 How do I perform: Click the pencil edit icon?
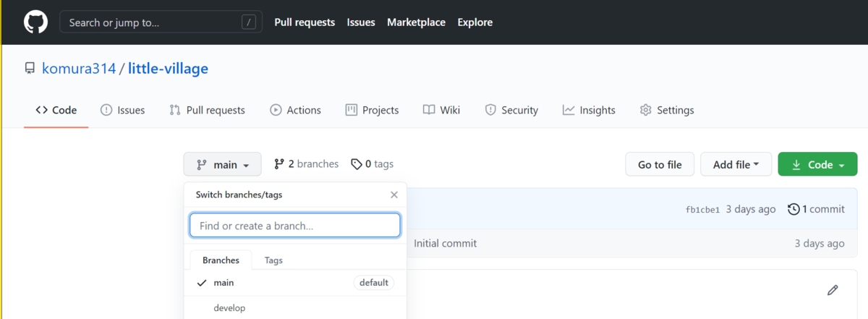[833, 290]
